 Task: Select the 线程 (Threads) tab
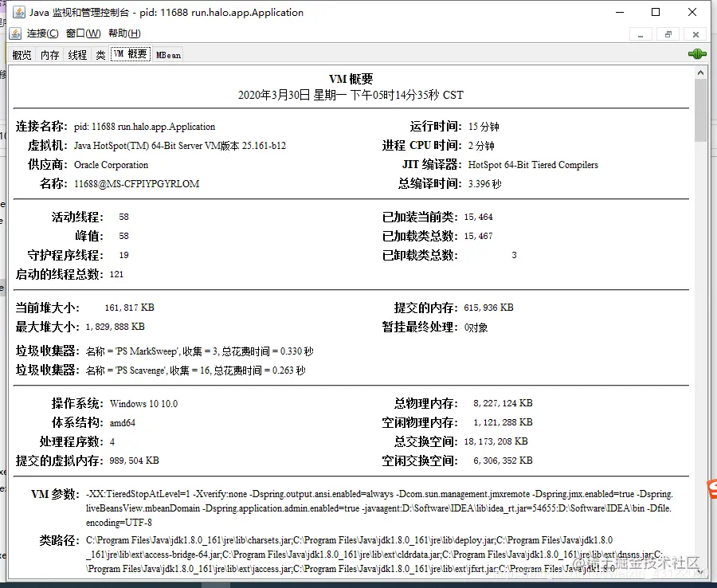point(76,54)
